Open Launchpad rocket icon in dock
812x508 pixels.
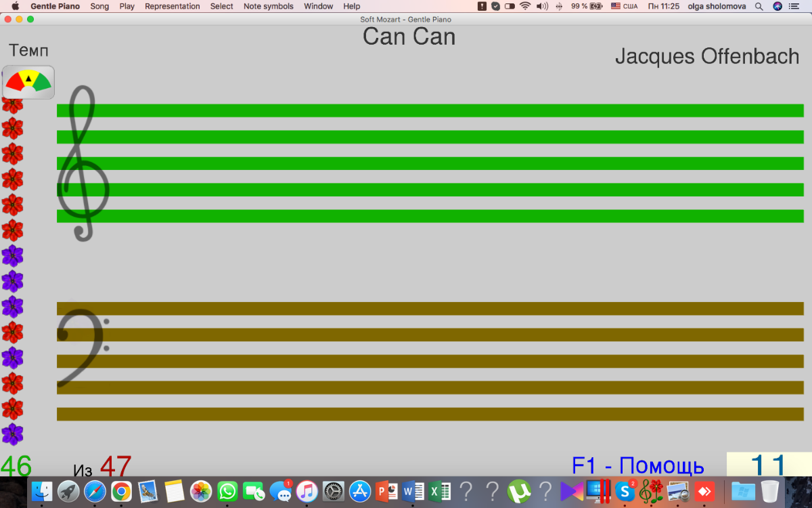(68, 491)
